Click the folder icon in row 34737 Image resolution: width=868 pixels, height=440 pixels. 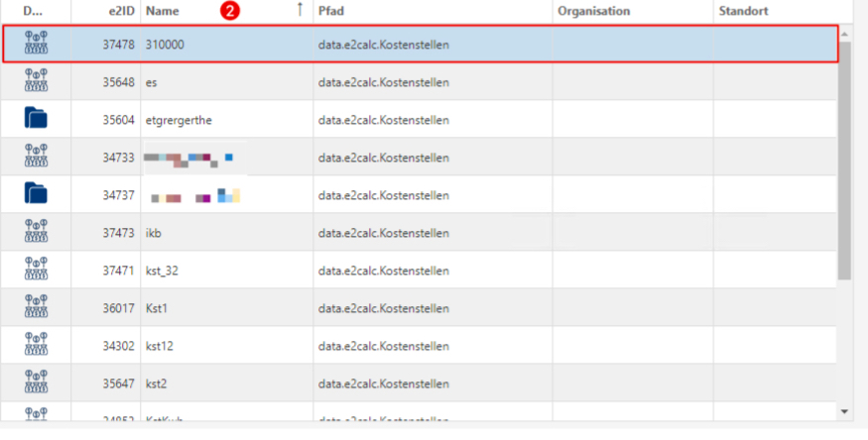tap(36, 195)
